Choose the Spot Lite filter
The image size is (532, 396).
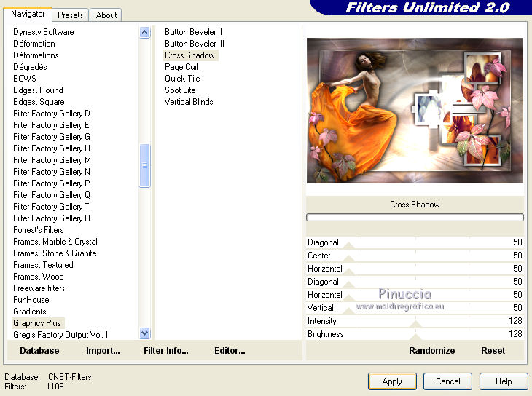point(180,90)
